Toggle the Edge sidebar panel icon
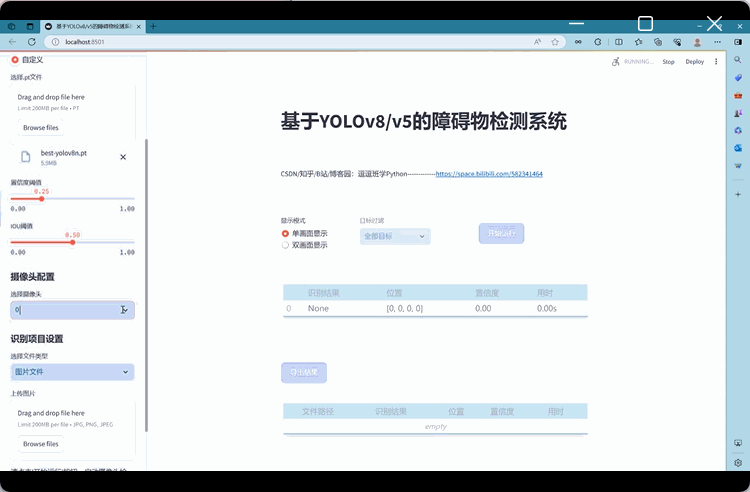 (738, 42)
